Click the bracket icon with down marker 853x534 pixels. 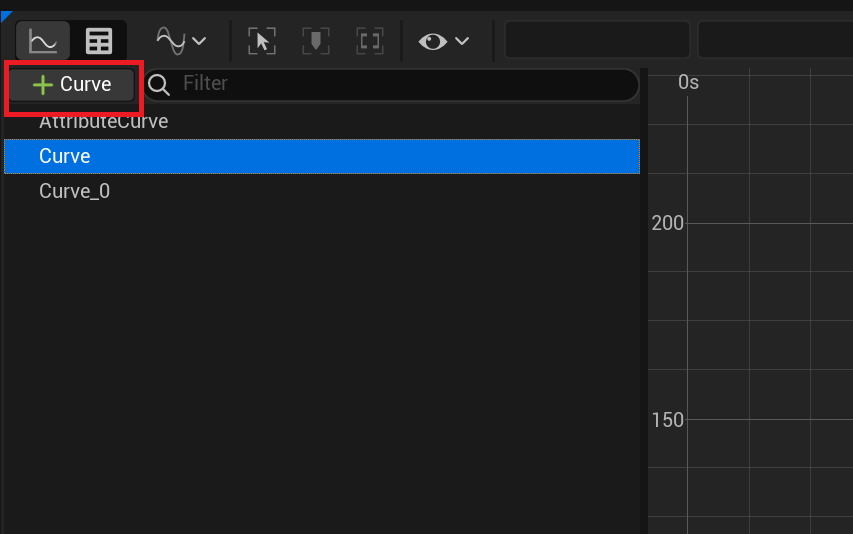tap(316, 41)
